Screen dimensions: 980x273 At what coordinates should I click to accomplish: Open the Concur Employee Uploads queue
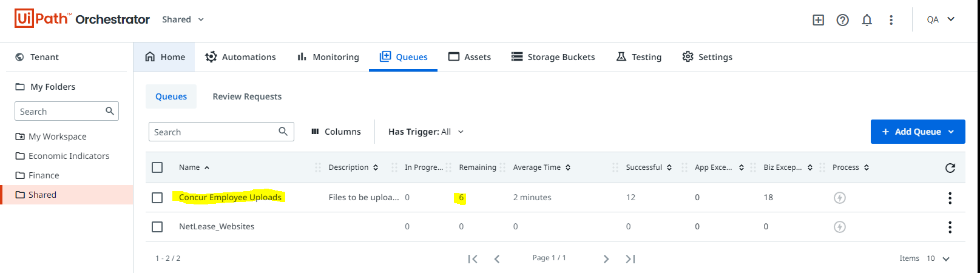pos(230,197)
